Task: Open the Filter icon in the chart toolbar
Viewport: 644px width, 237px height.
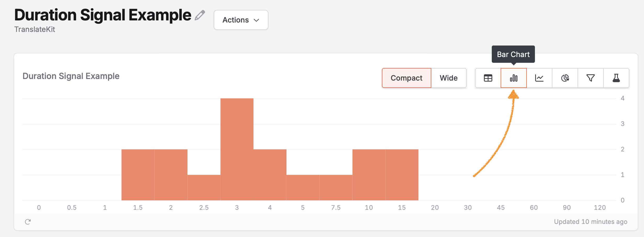Action: coord(590,78)
